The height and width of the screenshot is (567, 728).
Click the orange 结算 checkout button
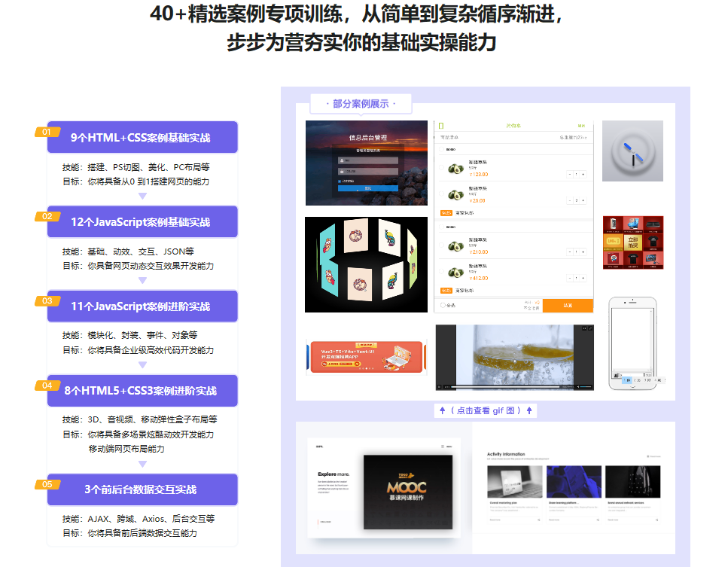[568, 306]
